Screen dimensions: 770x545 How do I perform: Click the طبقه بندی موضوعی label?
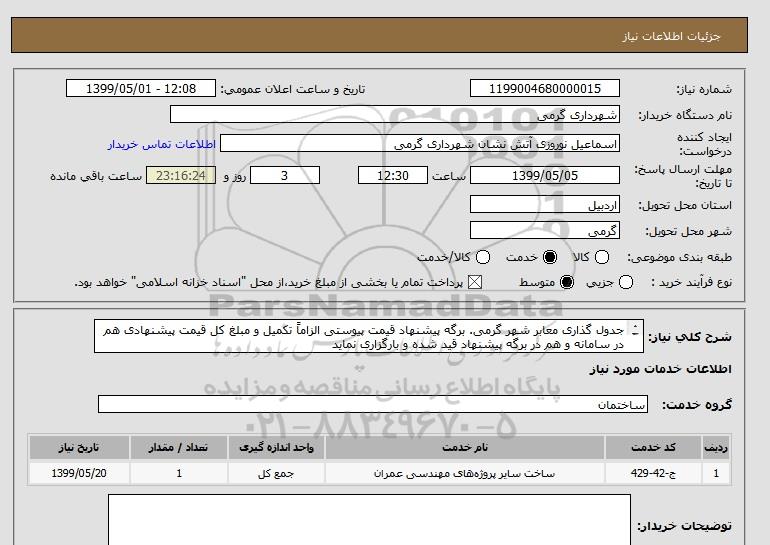click(x=679, y=257)
